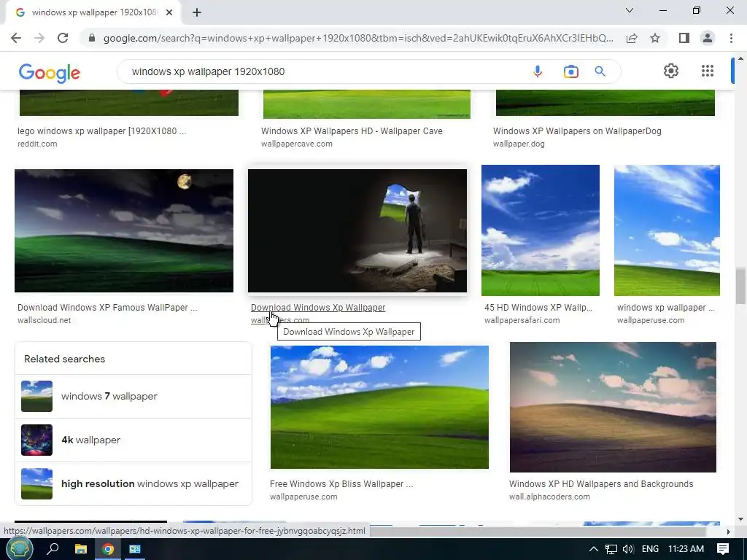Open the browser side panel icon
747x560 pixels.
tap(684, 38)
